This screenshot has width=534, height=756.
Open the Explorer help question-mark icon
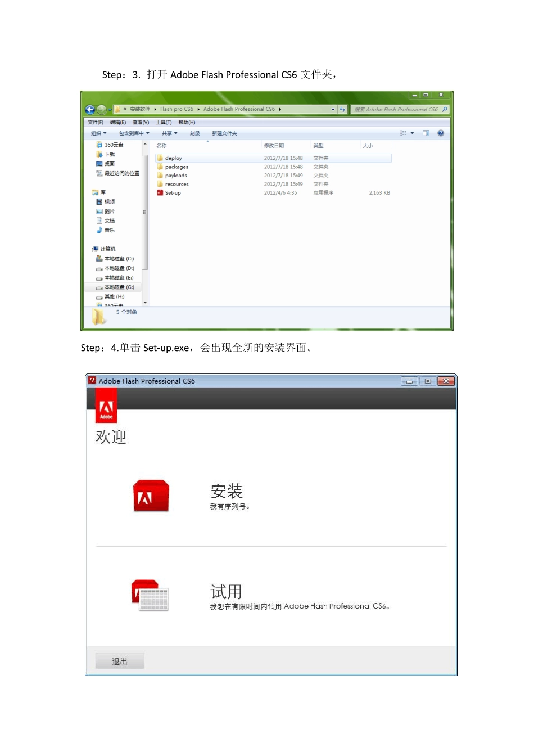tap(441, 133)
